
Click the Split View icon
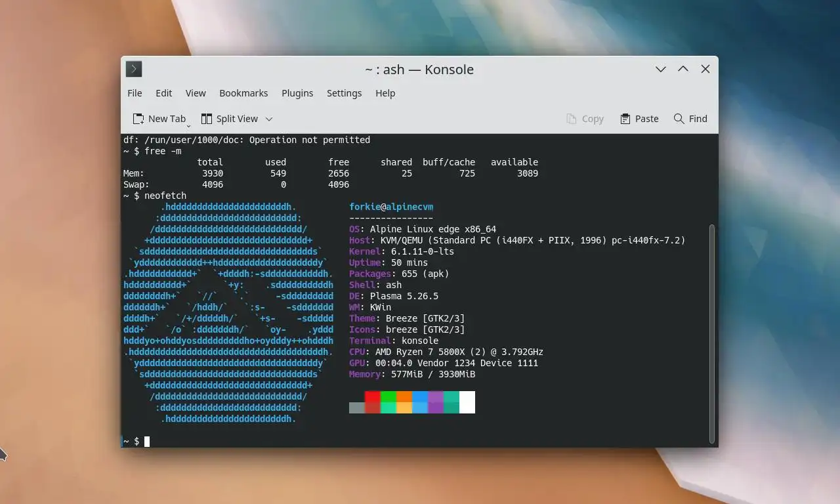pos(207,119)
